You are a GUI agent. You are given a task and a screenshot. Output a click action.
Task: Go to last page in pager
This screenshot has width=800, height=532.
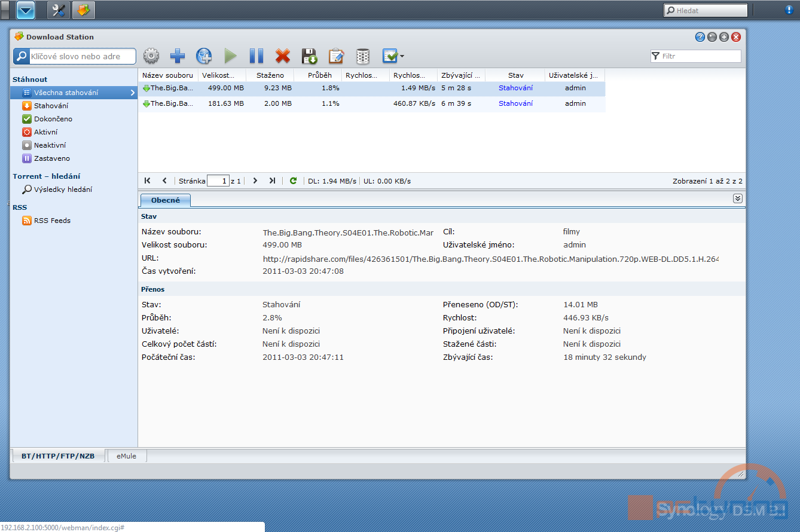(x=272, y=181)
